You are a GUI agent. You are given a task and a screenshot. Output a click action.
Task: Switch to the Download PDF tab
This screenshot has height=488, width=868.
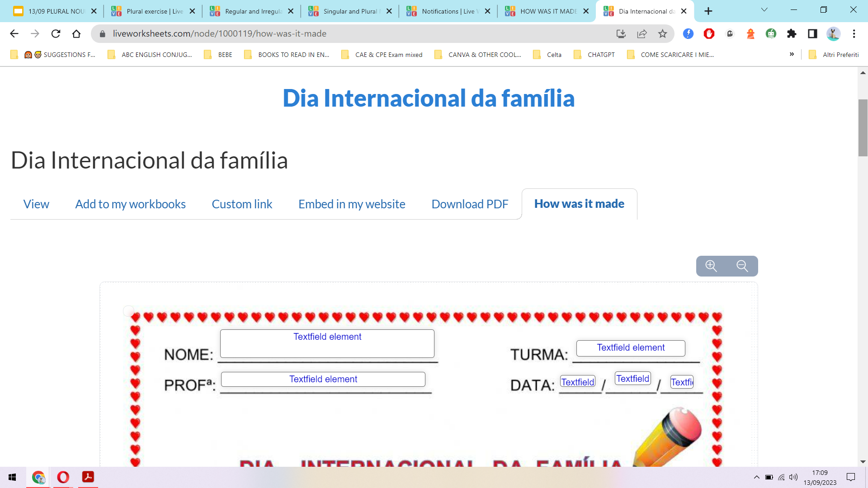(470, 204)
